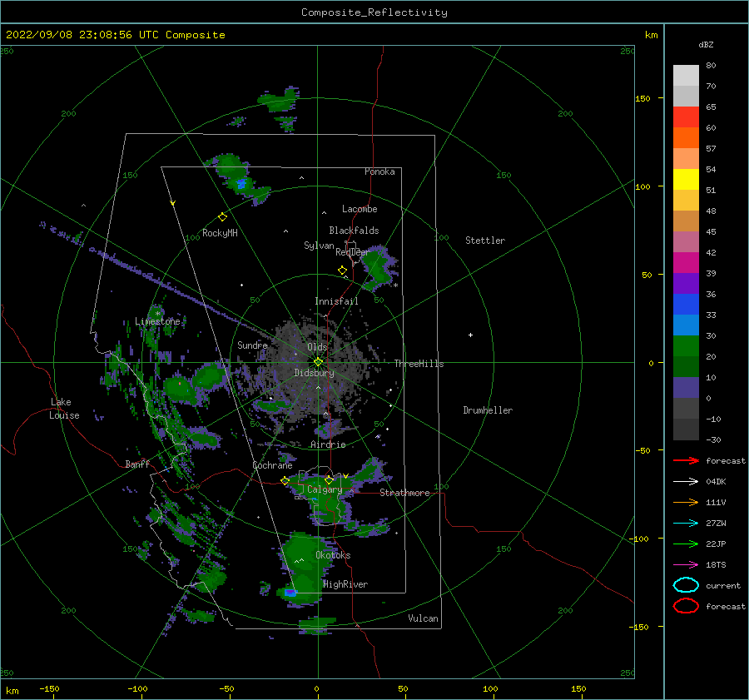The height and width of the screenshot is (700, 749).
Task: Click the Lacombe label
Action: click(x=360, y=209)
